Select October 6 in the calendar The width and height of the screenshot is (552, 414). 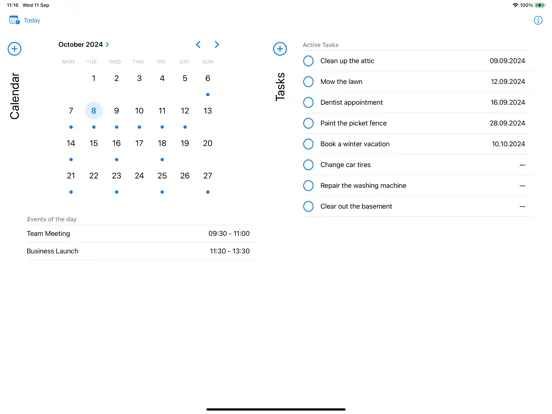(x=208, y=78)
